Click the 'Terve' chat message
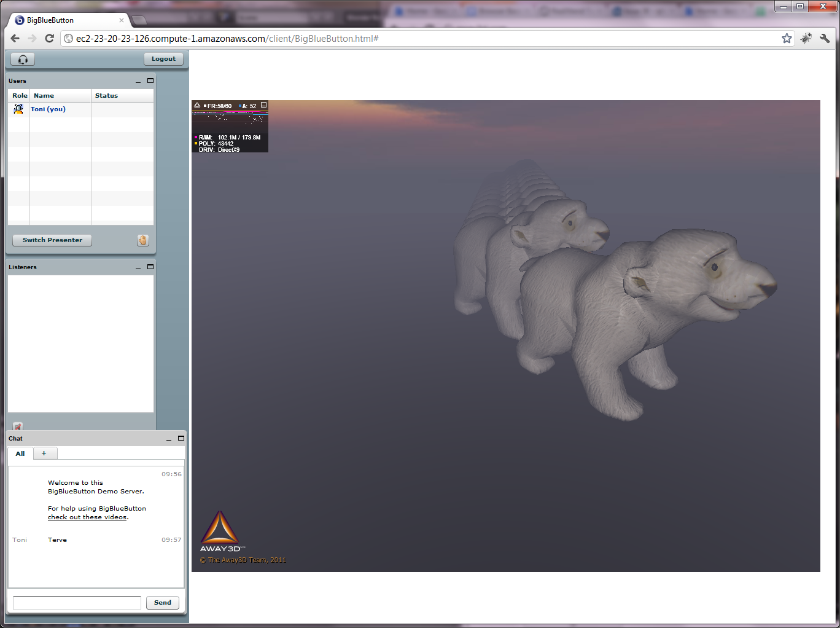This screenshot has width=840, height=628. click(58, 540)
